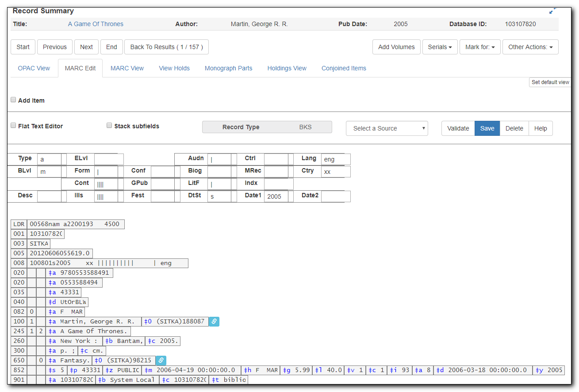Go to the Next record
The width and height of the screenshot is (579, 392).
pos(86,47)
